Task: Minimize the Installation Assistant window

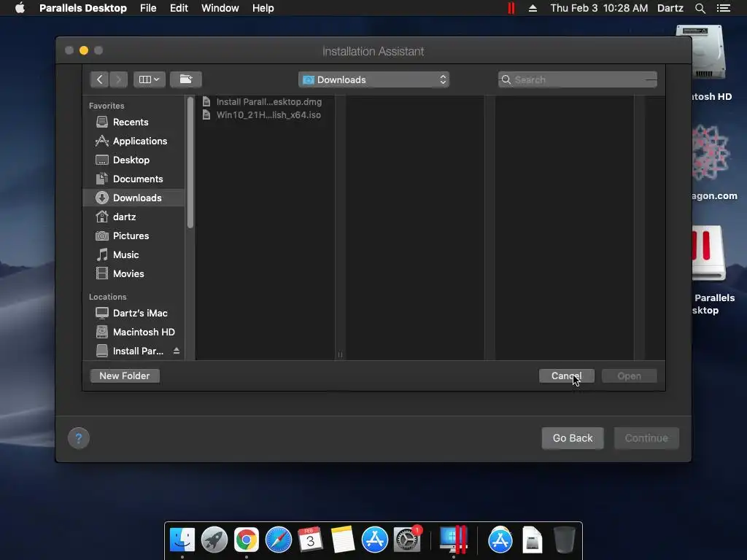Action: click(x=84, y=50)
